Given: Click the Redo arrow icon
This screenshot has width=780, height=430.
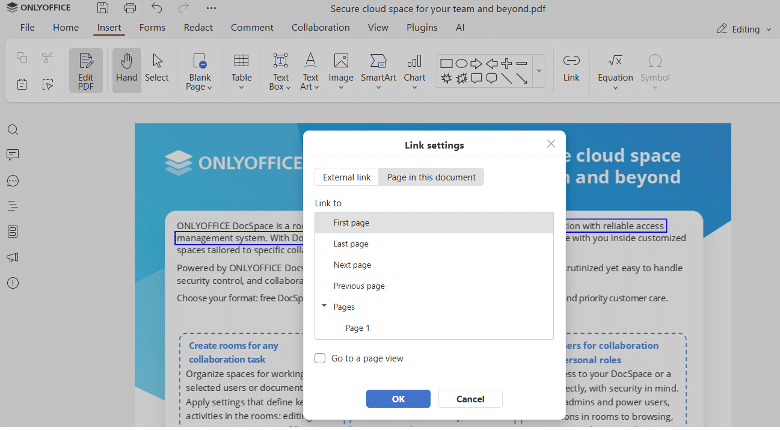Looking at the screenshot, I should coord(184,7).
